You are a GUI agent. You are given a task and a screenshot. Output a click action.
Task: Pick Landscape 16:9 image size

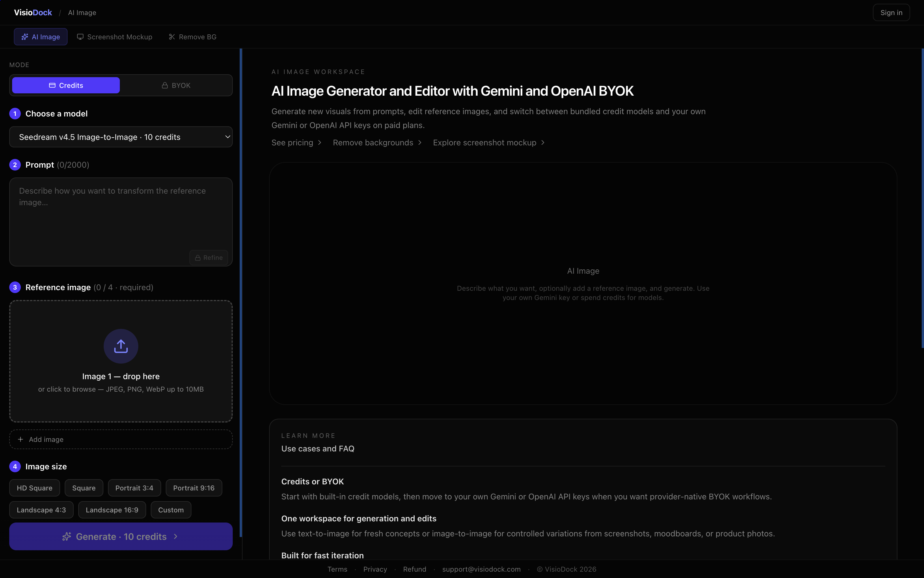coord(112,510)
